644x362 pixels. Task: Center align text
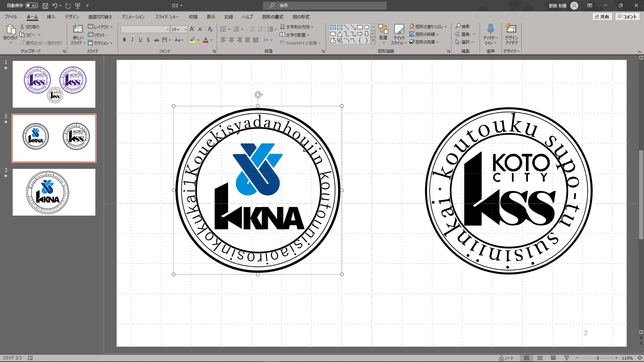coord(231,40)
